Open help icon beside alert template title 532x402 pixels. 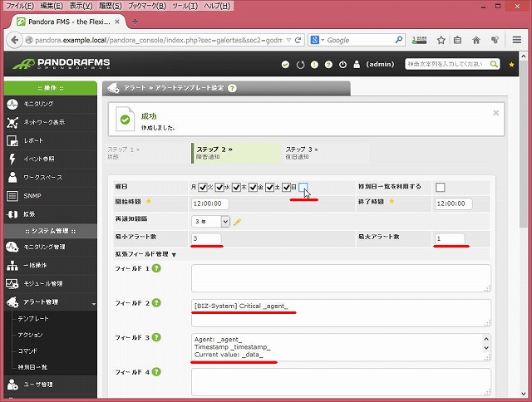tap(232, 88)
